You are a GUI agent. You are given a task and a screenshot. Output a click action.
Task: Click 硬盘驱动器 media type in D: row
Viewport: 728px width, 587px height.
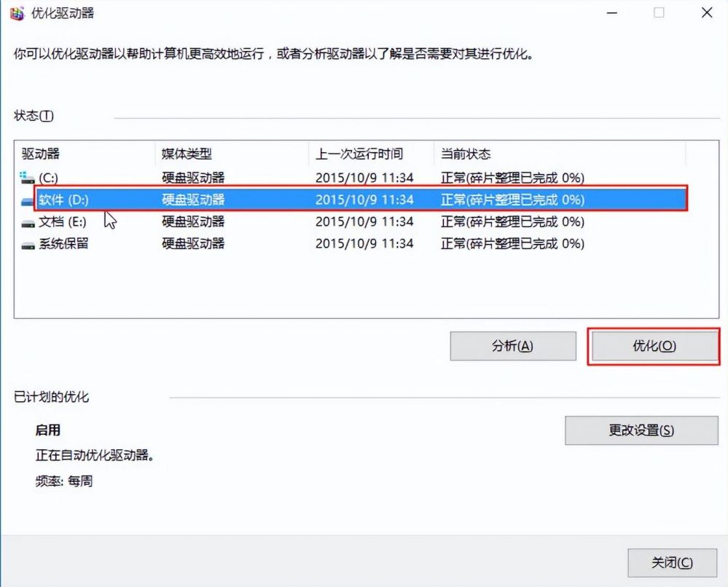tap(193, 200)
